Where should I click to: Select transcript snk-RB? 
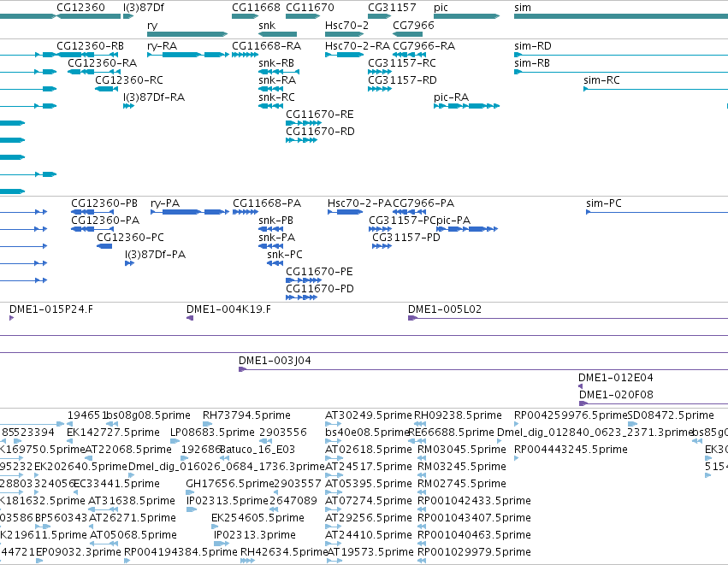click(x=279, y=72)
